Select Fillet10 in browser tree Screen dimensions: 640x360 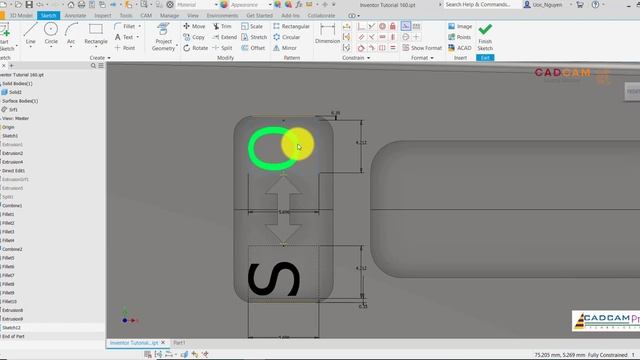[9, 301]
